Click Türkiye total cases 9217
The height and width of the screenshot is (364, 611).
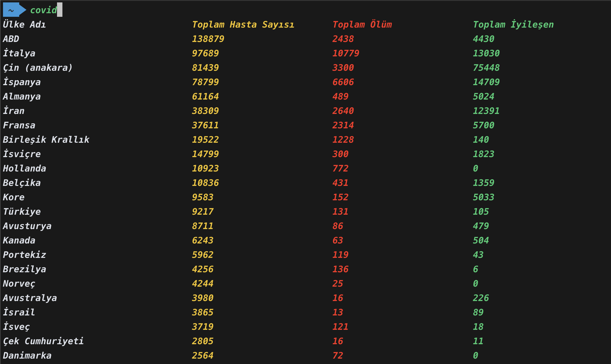point(203,212)
